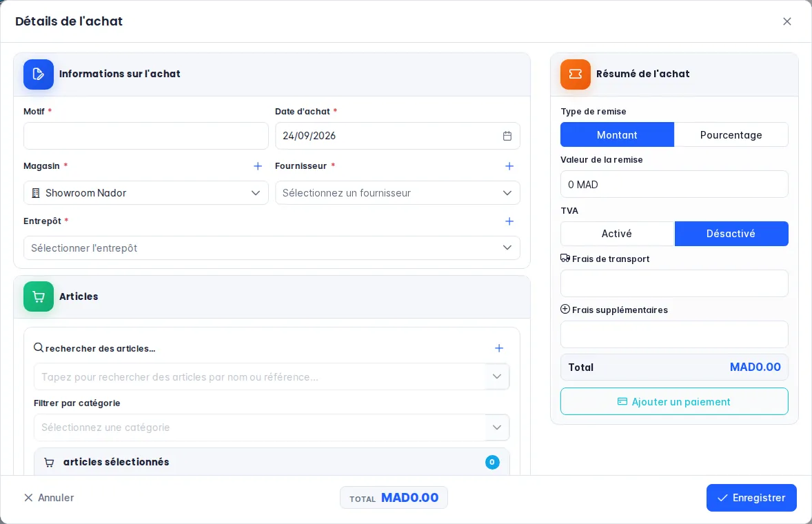Click the blue Informations sur l'achat icon

click(x=39, y=74)
